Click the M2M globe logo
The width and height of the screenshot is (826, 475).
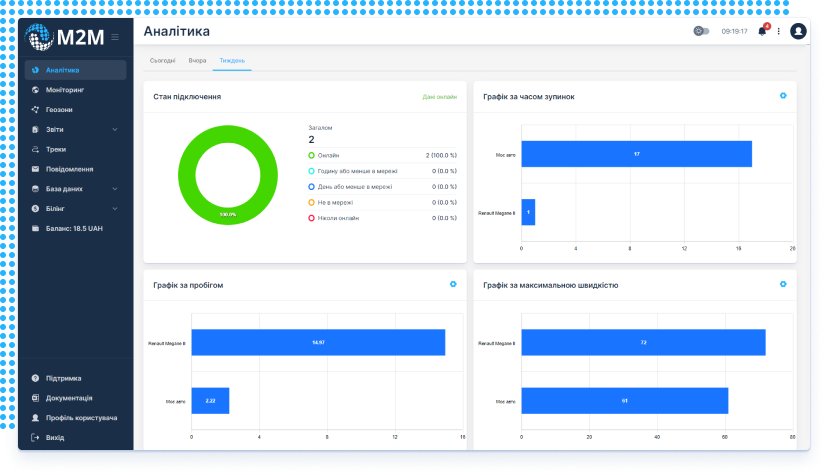tap(40, 37)
